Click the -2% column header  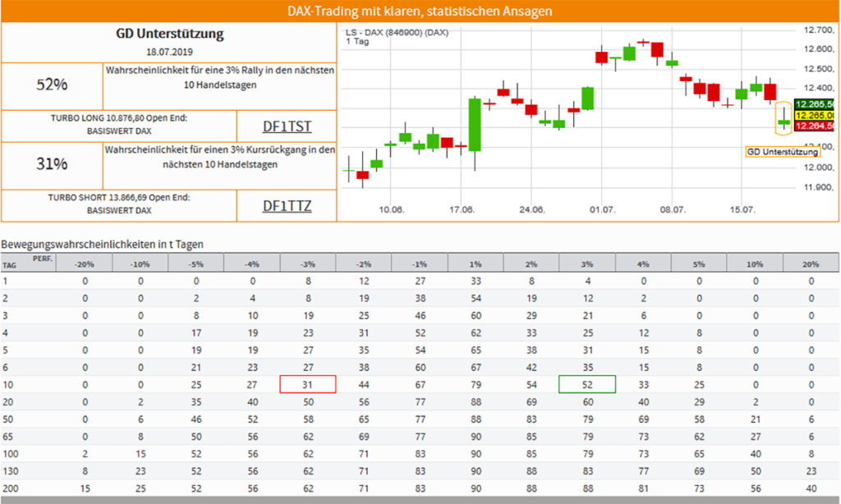point(364,263)
